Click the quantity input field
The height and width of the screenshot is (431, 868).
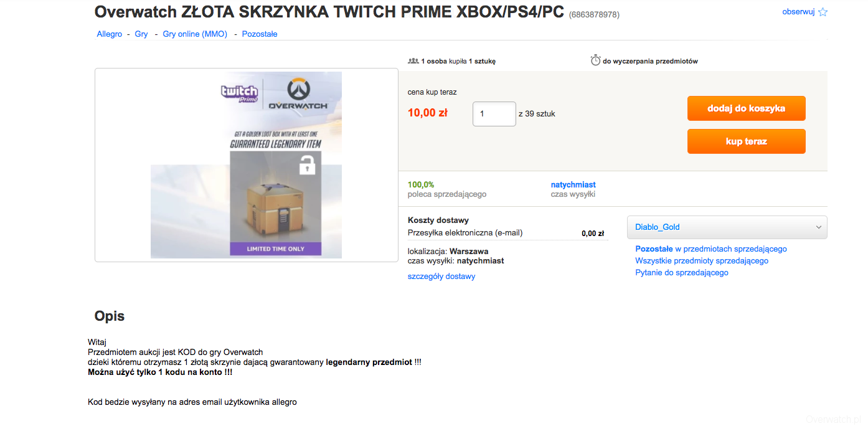pos(494,114)
